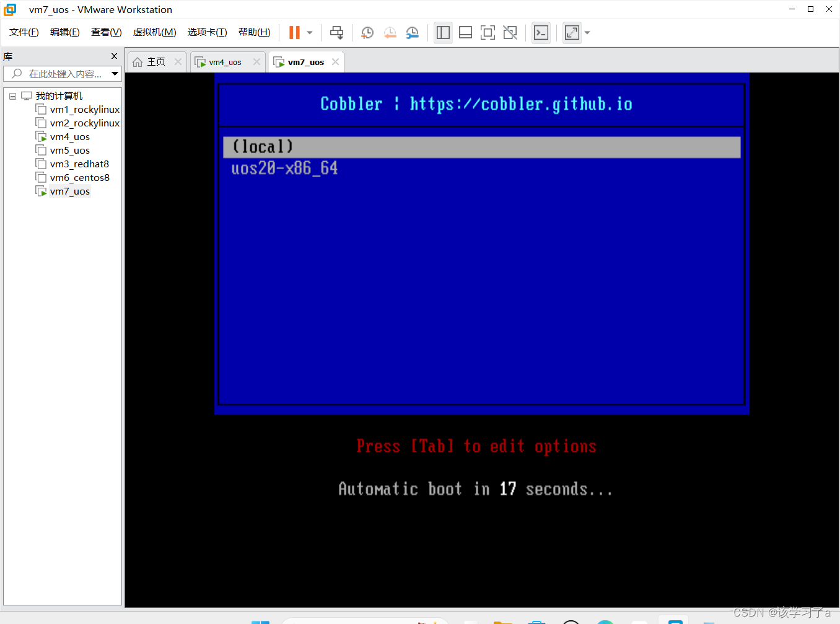Collapse the 我的计算机 tree node

[12, 96]
